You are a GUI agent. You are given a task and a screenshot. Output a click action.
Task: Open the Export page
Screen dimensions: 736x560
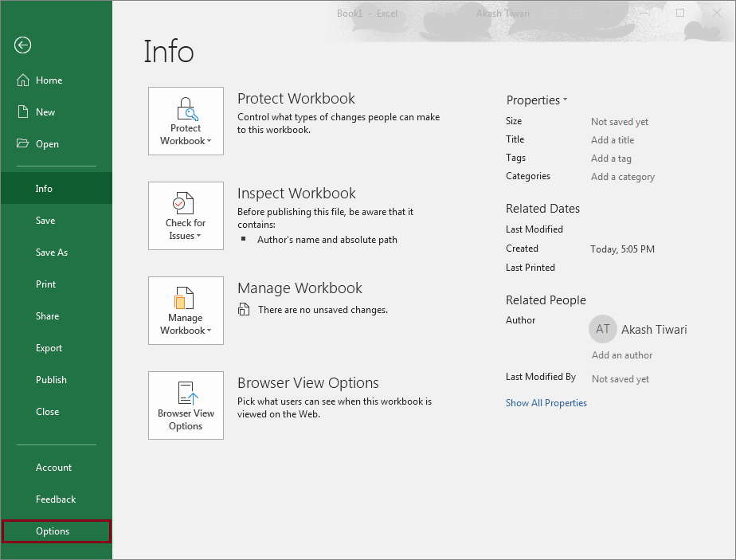click(57, 348)
